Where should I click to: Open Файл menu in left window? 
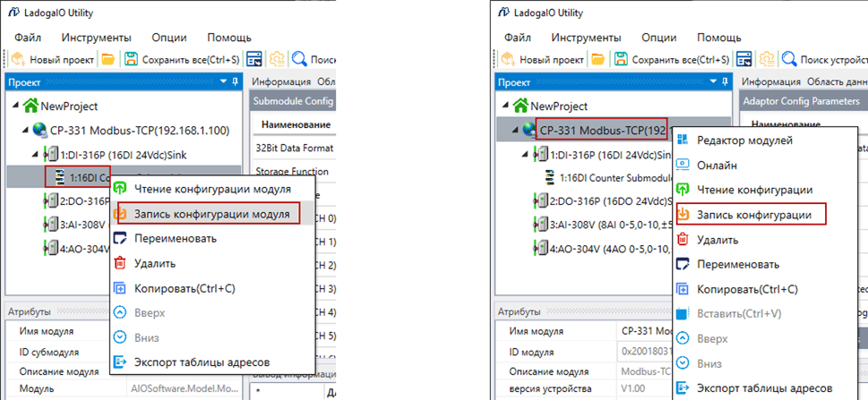coord(28,38)
